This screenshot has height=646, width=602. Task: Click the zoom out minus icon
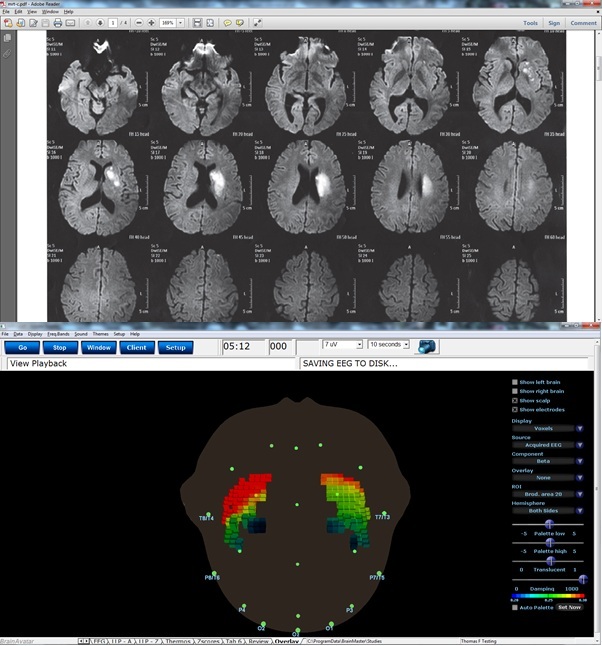141,22
